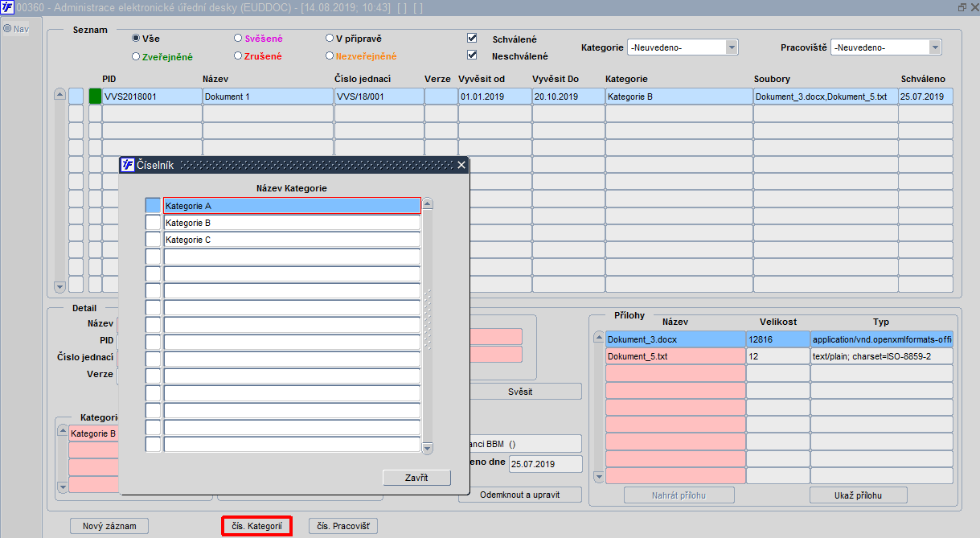Select Kategorie A in the Číselník list
Viewport: 980px width, 538px height.
point(292,206)
